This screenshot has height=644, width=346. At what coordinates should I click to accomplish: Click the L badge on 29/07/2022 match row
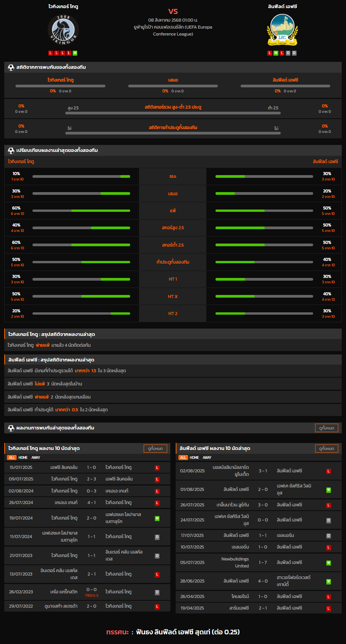click(157, 607)
